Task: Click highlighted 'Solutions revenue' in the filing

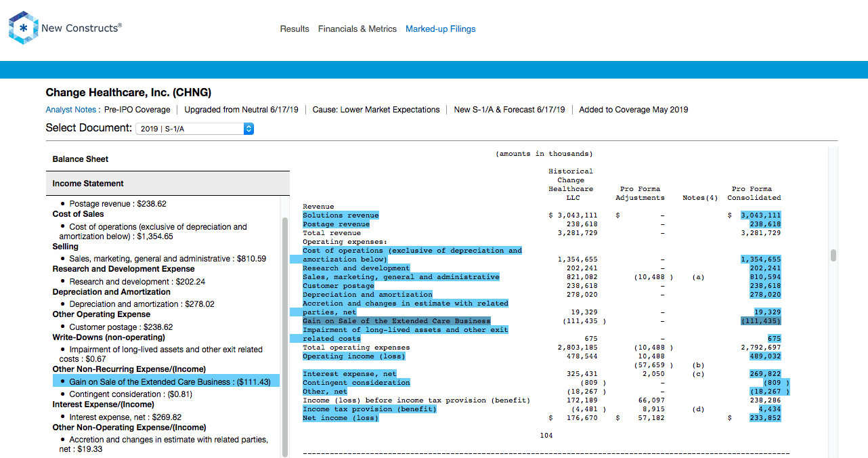Action: [341, 215]
